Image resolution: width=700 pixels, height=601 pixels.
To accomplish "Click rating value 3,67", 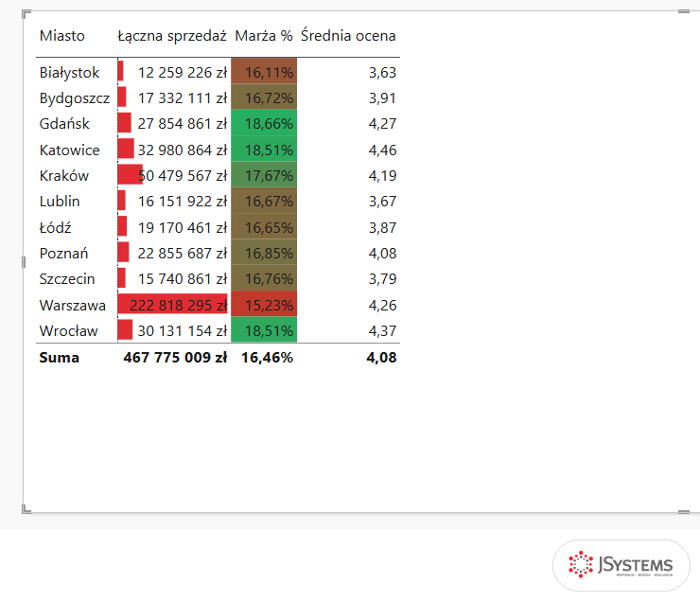I will pos(382,202).
